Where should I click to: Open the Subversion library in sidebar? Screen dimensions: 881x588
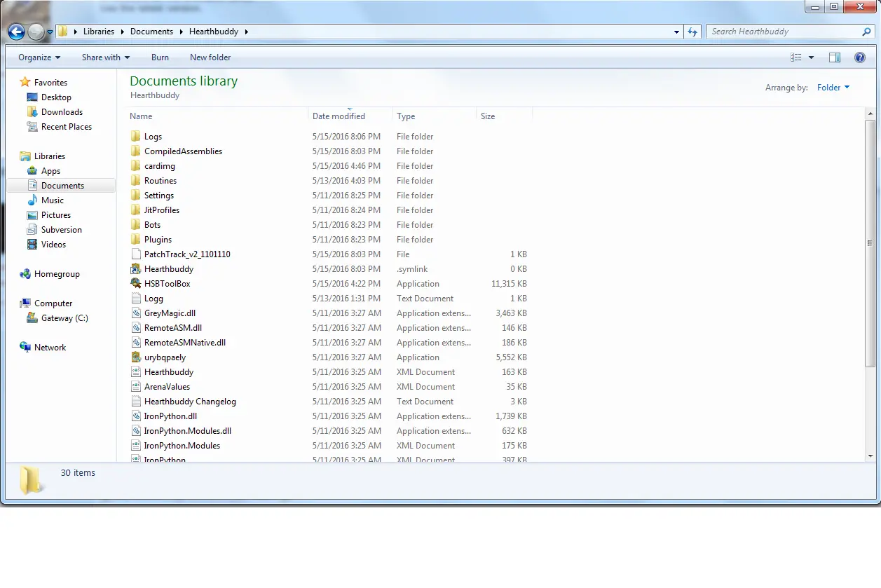pos(62,229)
